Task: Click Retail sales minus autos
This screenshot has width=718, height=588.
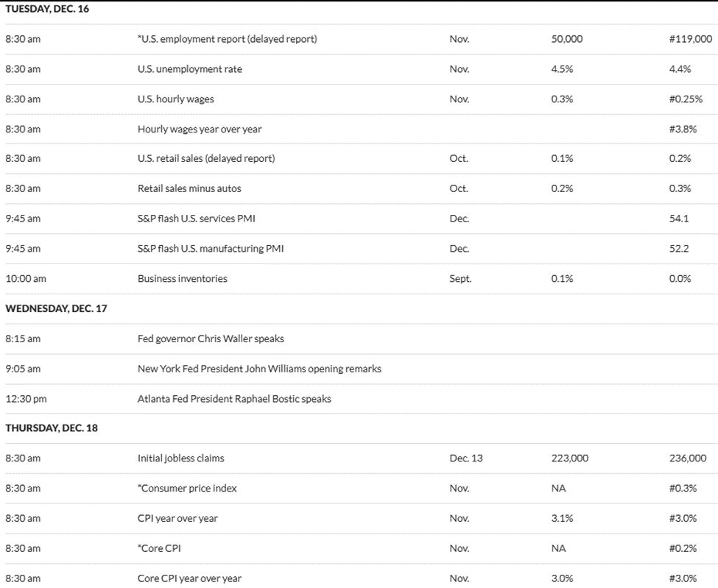Action: click(189, 188)
